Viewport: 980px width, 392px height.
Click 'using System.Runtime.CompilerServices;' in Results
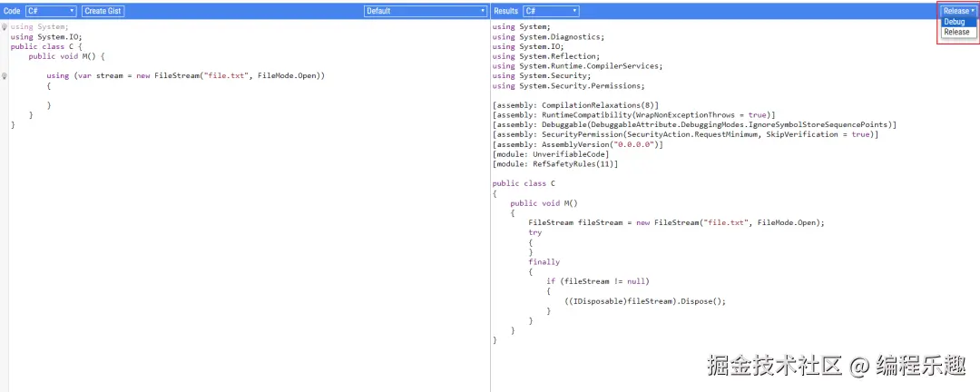pos(577,65)
